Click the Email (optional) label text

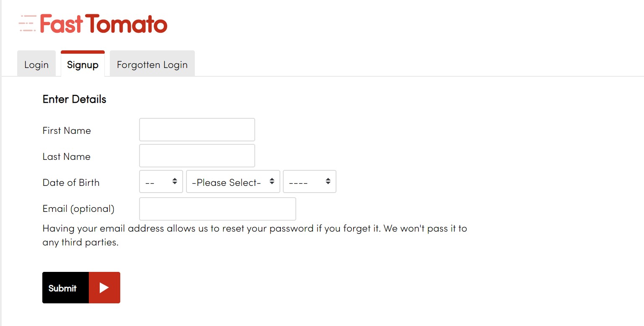(78, 209)
